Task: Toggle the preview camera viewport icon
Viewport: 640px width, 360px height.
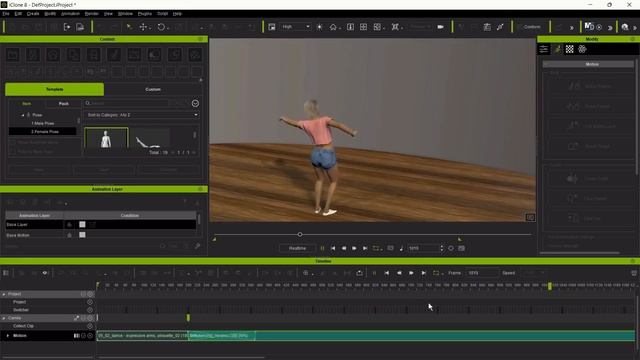Action: [x=272, y=27]
